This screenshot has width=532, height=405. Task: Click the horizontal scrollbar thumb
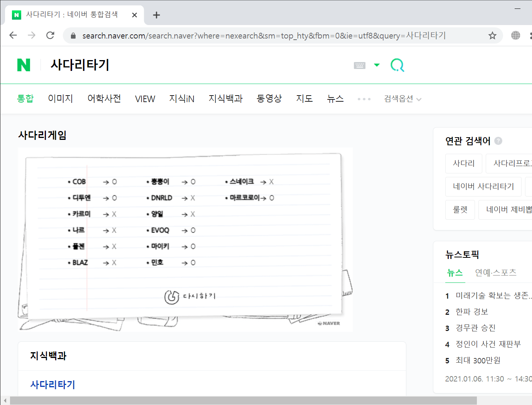click(x=243, y=401)
